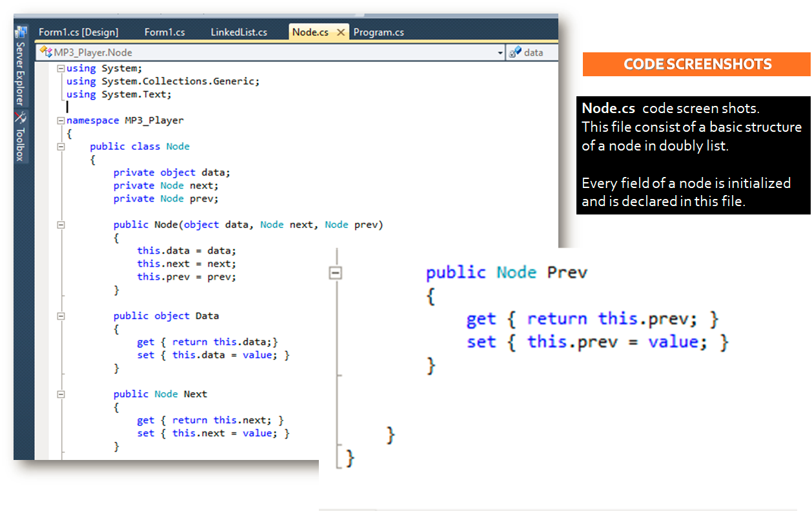Select the Node.cs tab
The image size is (812, 511).
tap(310, 32)
